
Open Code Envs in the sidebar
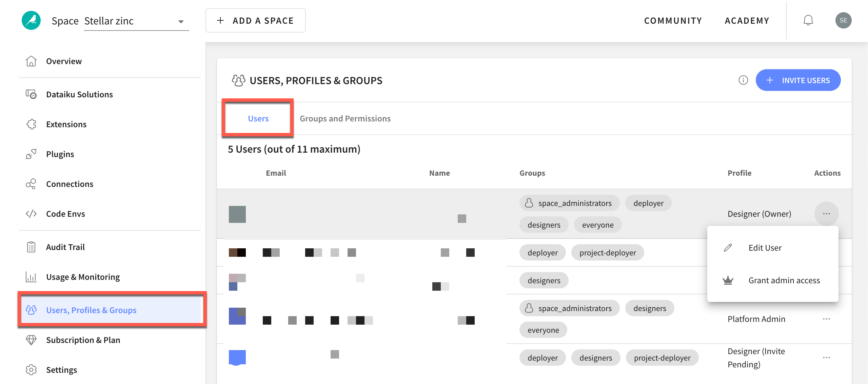point(65,214)
